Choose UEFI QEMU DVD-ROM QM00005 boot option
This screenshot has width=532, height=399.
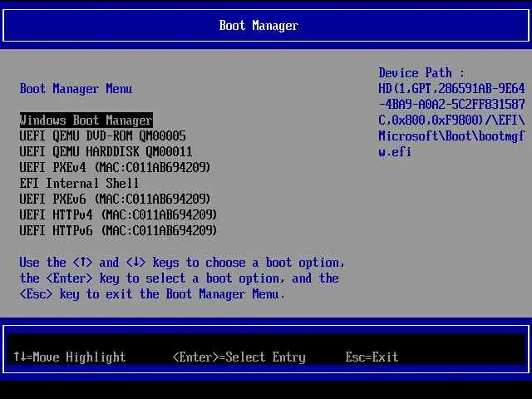click(103, 136)
